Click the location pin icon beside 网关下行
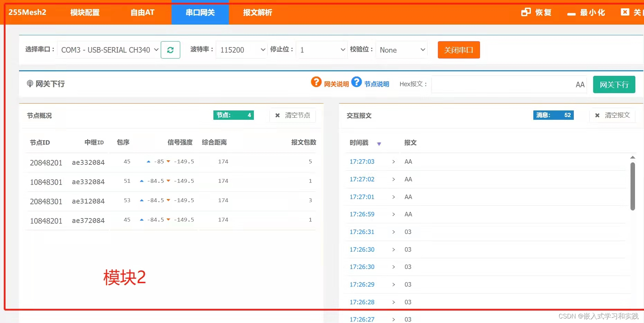Viewport: 644px width, 323px height. pos(30,84)
